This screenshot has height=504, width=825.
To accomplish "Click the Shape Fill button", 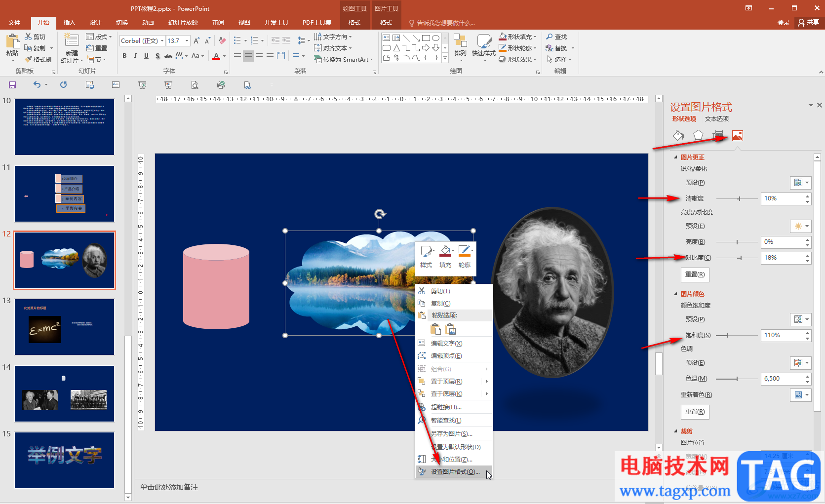I will point(517,37).
